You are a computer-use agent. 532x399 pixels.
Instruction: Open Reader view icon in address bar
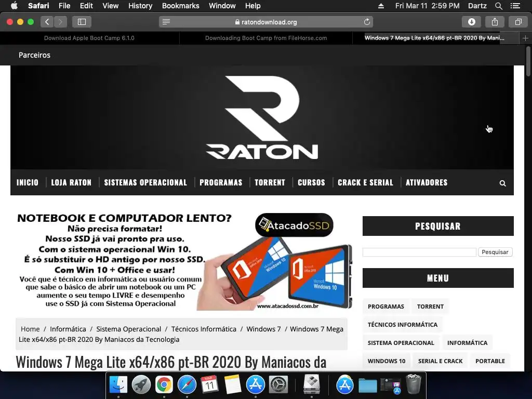pos(166,22)
